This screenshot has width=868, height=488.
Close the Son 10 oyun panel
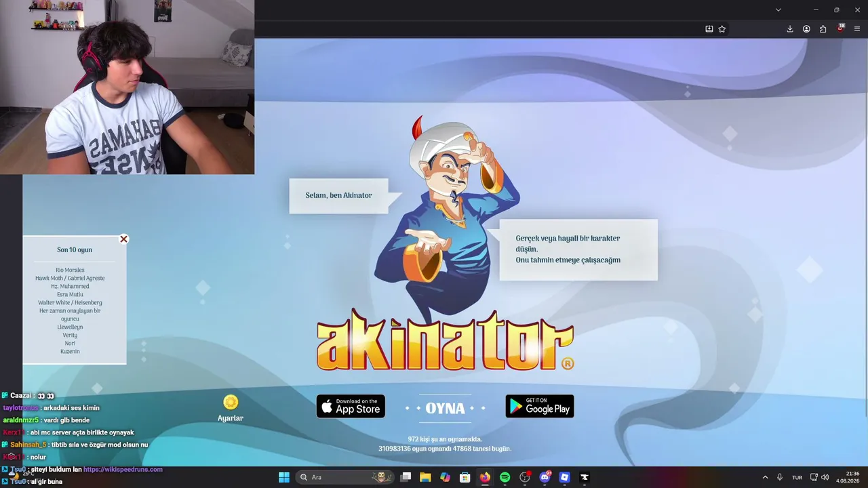pyautogui.click(x=123, y=239)
